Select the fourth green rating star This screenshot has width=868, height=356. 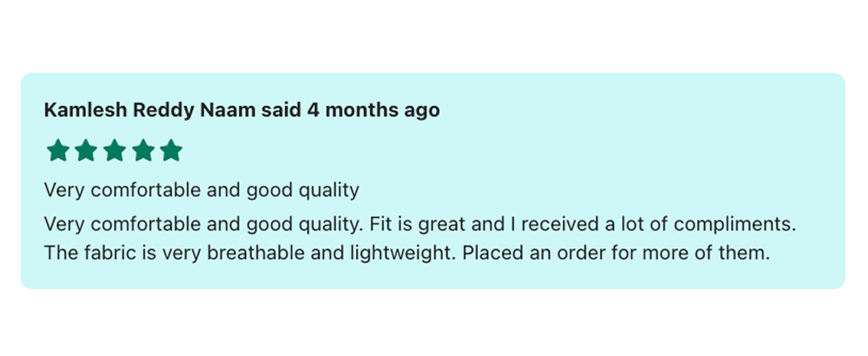[143, 150]
